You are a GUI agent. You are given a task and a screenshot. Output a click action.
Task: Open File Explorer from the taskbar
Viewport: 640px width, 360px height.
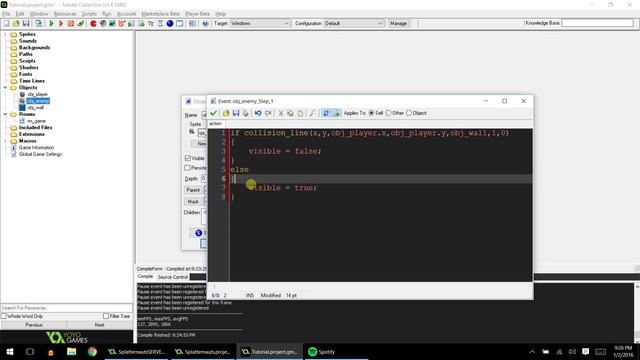[71, 352]
